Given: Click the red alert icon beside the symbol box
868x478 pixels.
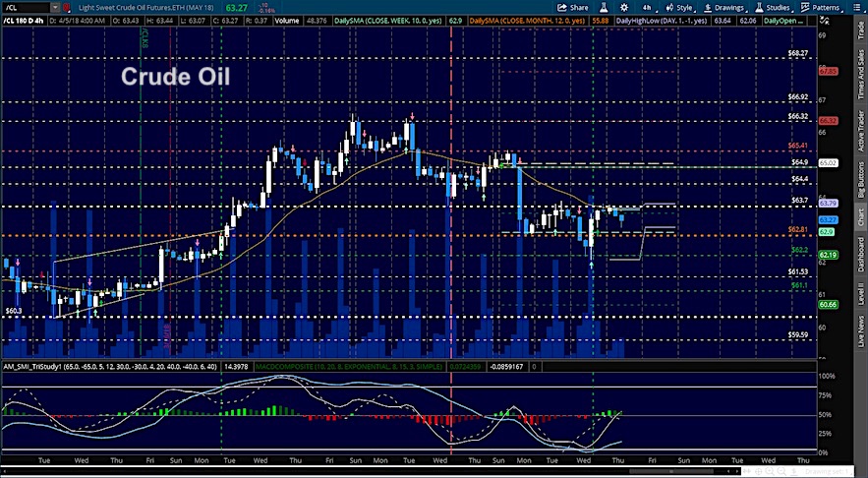Looking at the screenshot, I should click(66, 7).
